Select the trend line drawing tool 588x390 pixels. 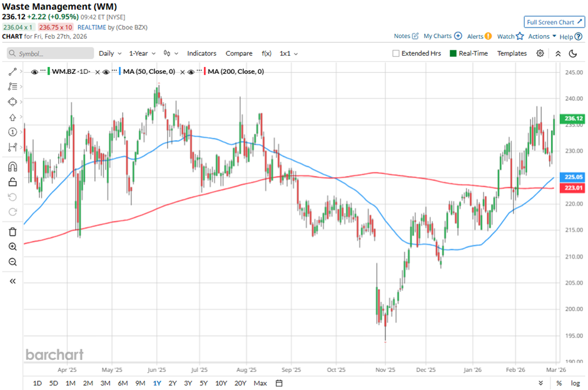(12, 72)
